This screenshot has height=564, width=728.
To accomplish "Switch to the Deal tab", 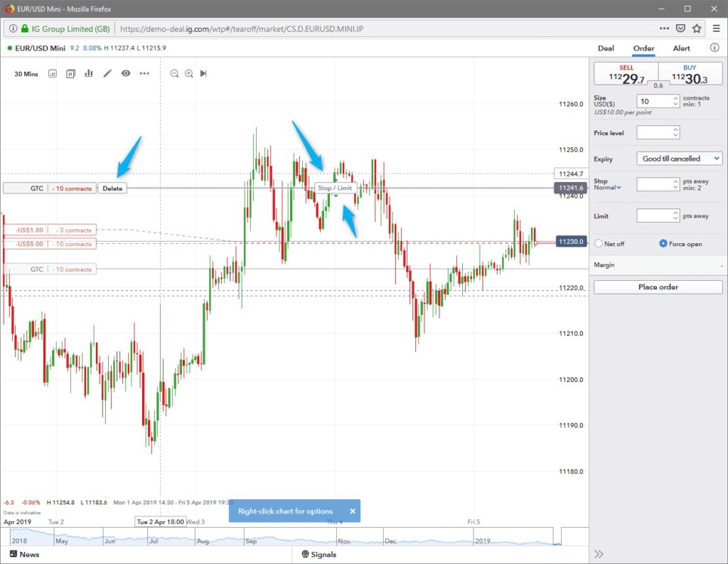I will (606, 48).
